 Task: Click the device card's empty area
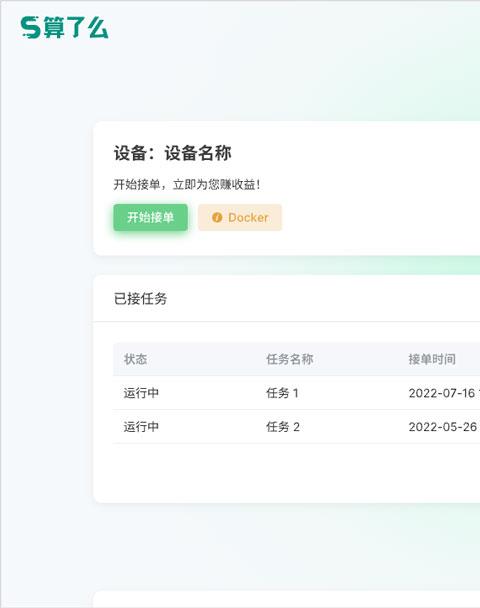[x=380, y=186]
